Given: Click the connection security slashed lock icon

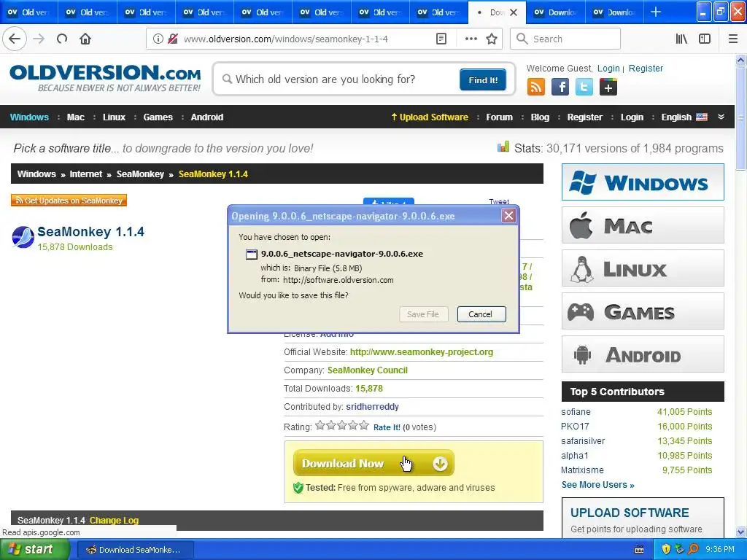Looking at the screenshot, I should (174, 39).
